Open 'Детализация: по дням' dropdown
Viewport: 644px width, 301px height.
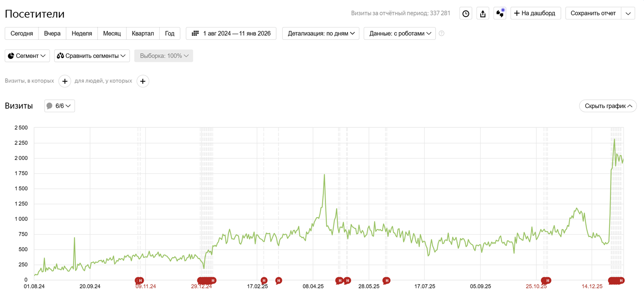[321, 34]
